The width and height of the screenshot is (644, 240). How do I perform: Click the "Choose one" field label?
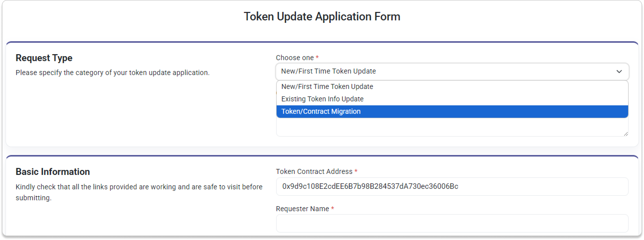tap(294, 58)
